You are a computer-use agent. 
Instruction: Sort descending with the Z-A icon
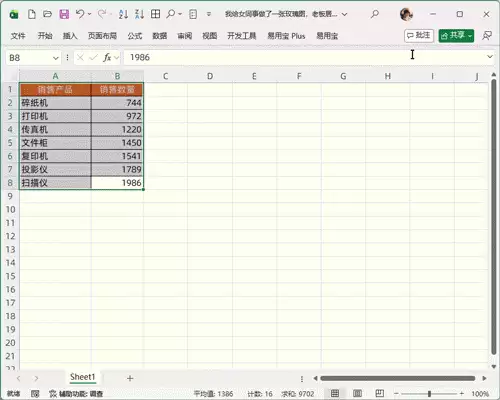pyautogui.click(x=139, y=14)
